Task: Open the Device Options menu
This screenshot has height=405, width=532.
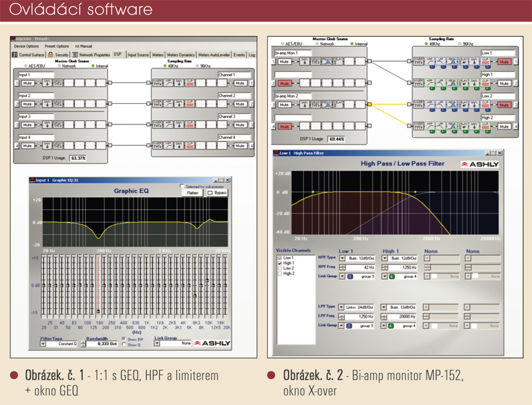Action: 26,46
